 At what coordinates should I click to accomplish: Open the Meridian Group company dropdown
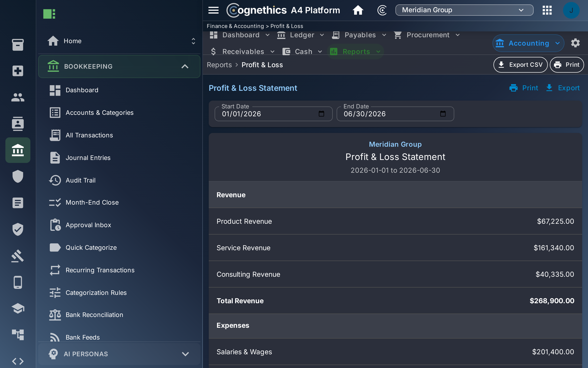(x=464, y=10)
